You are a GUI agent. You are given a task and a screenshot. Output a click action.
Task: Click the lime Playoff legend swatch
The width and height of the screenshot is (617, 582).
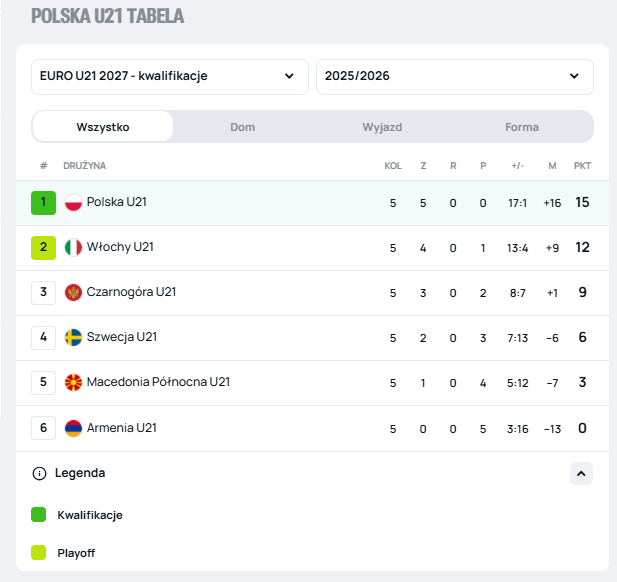pos(39,552)
